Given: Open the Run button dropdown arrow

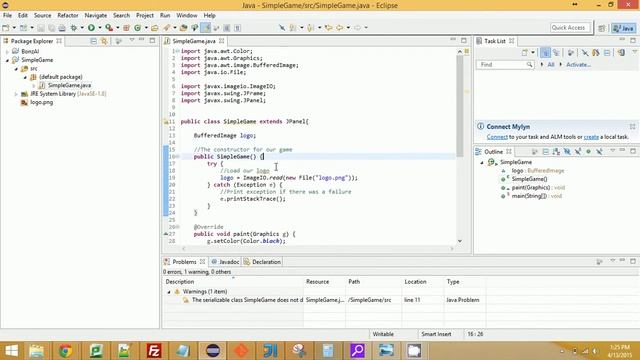Looking at the screenshot, I should [x=100, y=28].
